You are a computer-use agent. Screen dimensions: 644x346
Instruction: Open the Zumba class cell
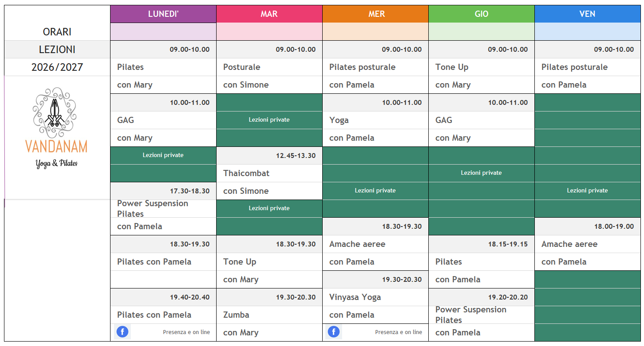pos(269,315)
